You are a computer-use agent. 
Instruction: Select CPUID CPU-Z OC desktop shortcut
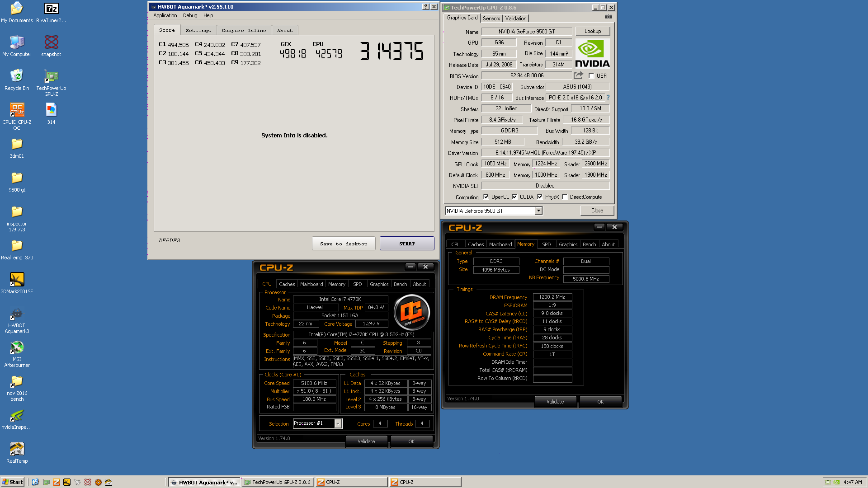pos(17,117)
